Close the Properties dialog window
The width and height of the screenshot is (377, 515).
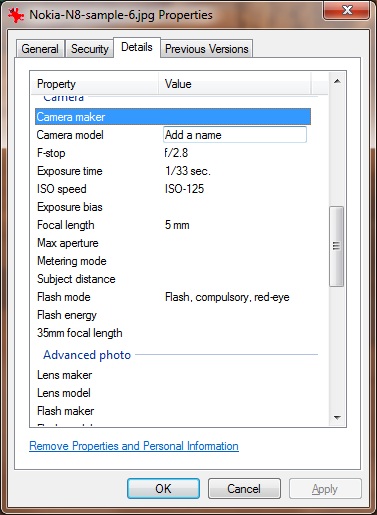(347, 10)
